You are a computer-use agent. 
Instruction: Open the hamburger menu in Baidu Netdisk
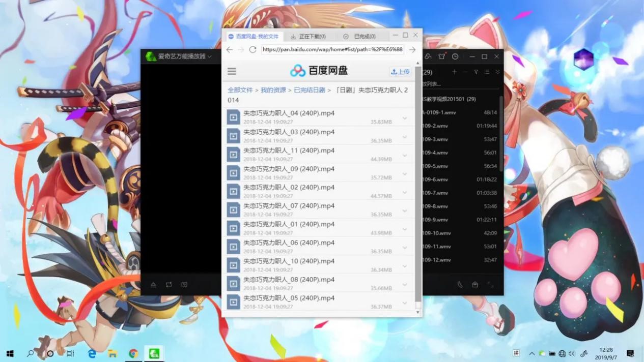(232, 71)
